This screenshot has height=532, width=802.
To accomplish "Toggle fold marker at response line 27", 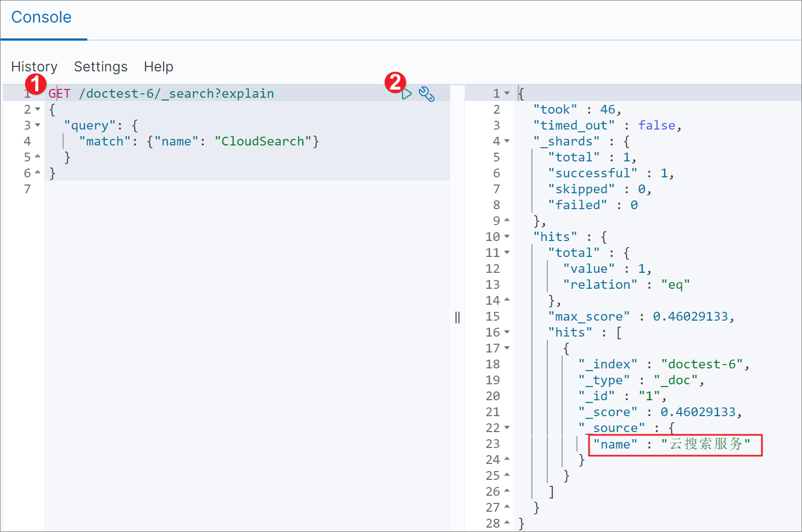I will click(x=507, y=507).
